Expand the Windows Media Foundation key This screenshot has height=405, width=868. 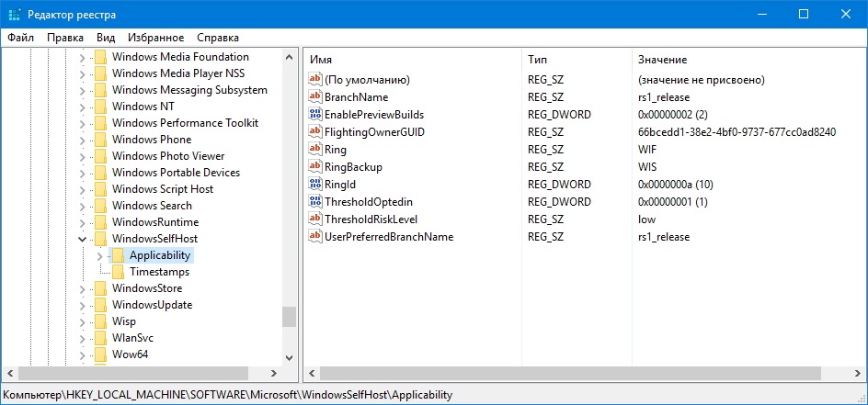coord(83,57)
